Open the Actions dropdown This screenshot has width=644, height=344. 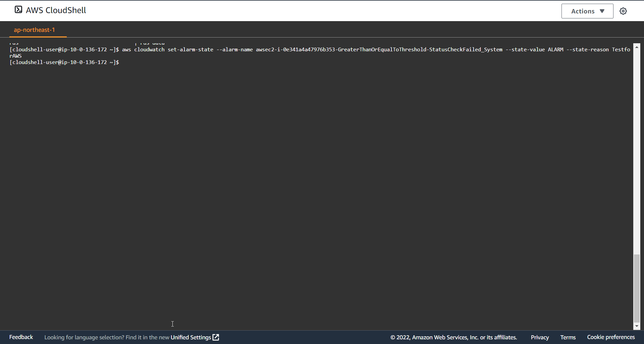pos(587,11)
